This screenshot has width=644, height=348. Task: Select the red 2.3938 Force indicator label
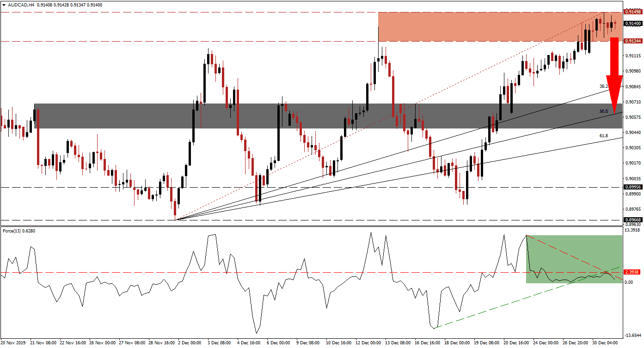(632, 272)
